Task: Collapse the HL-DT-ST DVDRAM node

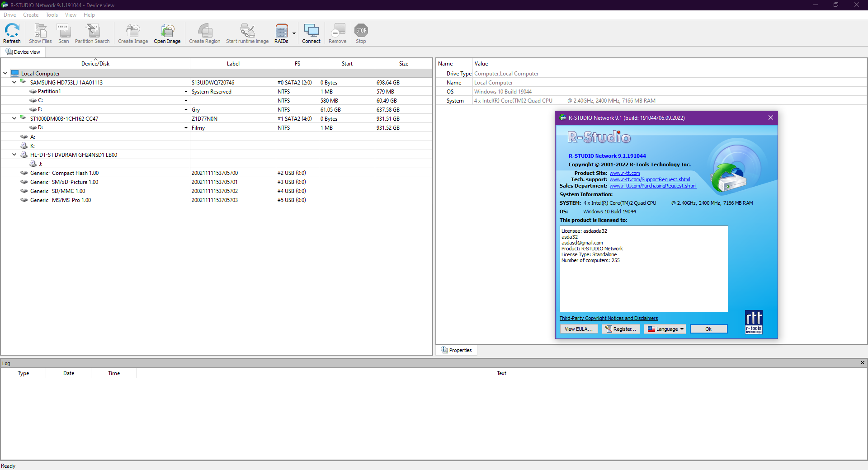Action: tap(14, 155)
